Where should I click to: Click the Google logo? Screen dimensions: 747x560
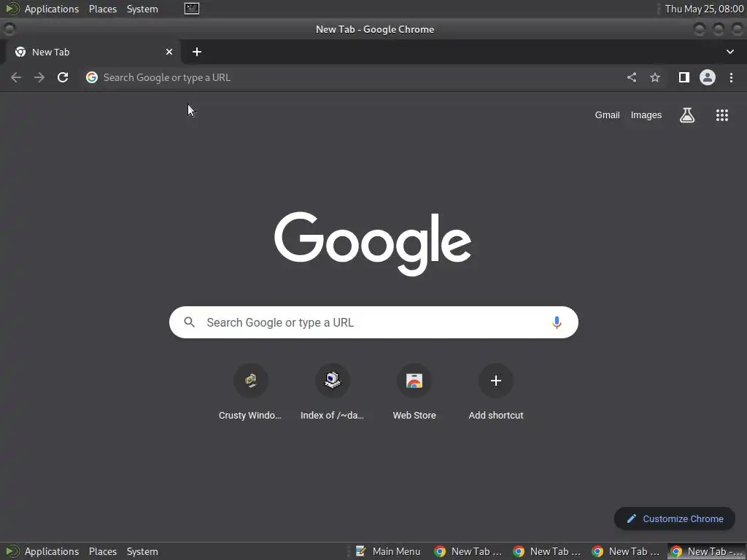click(x=373, y=244)
